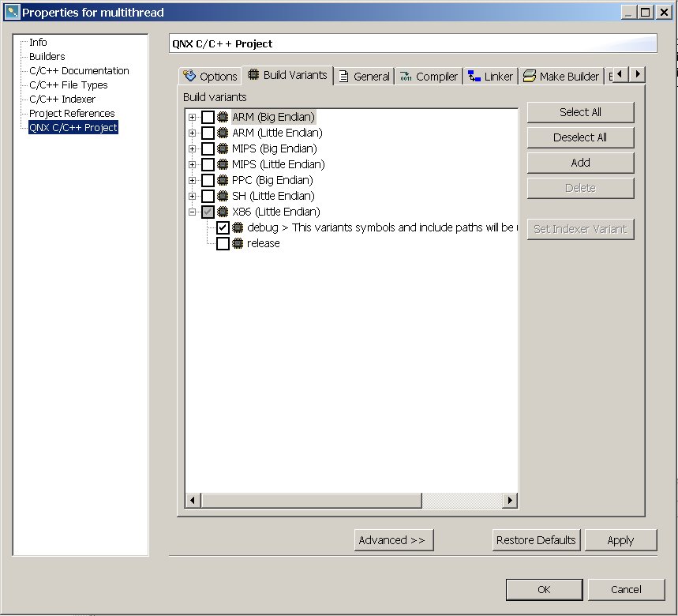
Task: Switch to the Build Variants tab
Action: (x=294, y=75)
